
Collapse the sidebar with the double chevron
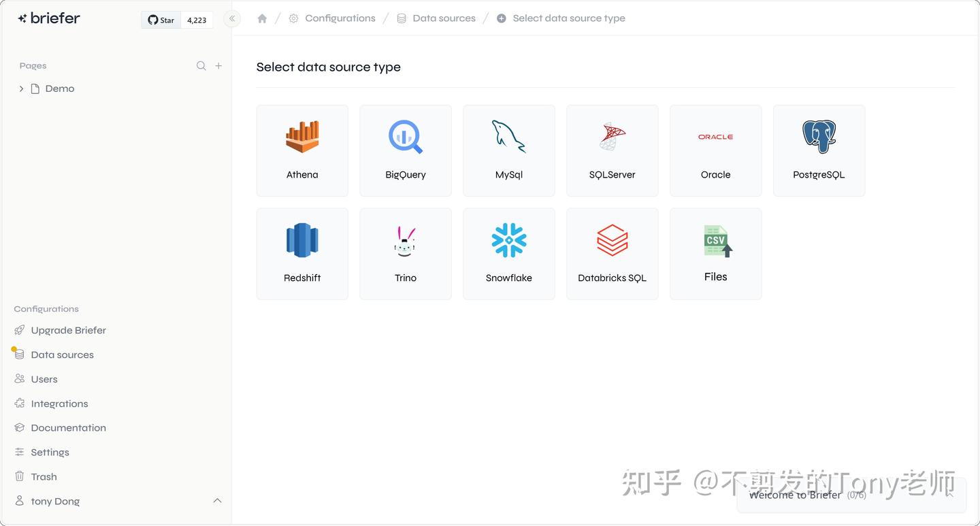(231, 19)
